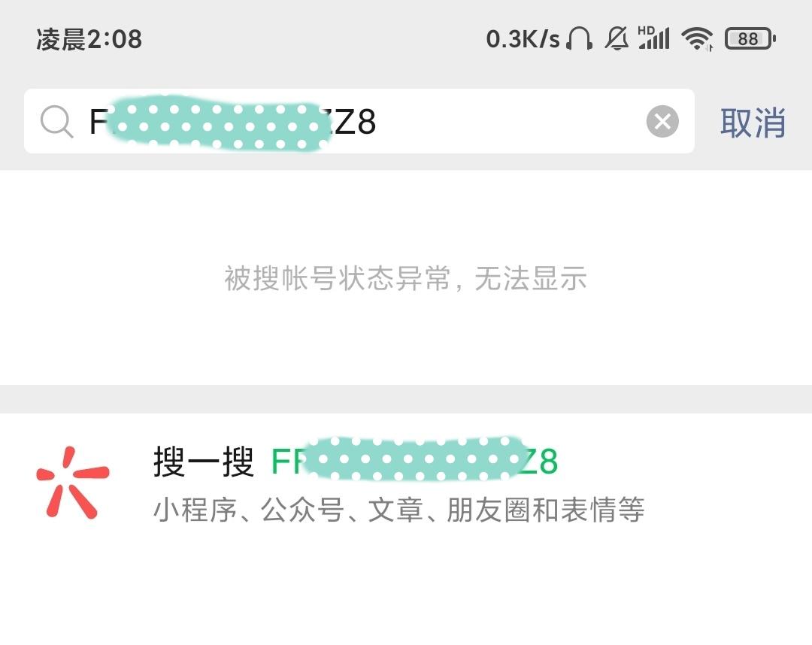Open the 搜一搜 search suggestion title
This screenshot has width=812, height=645.
[204, 462]
